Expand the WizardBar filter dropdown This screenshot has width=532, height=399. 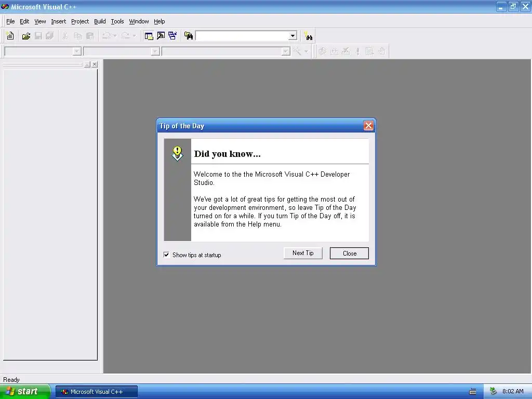click(155, 51)
